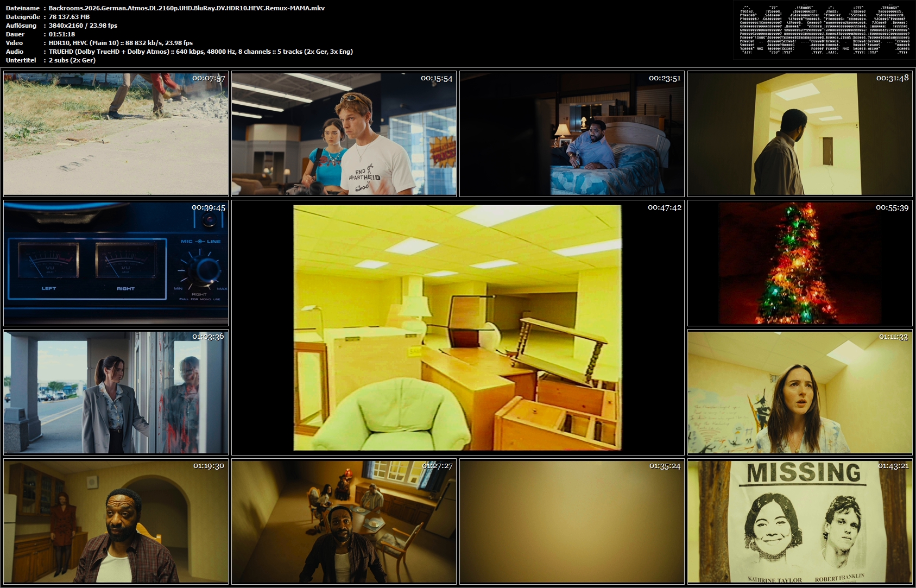Viewport: 916px width, 588px height.
Task: Select the MISSING poster frame at 01:43:21
Action: pyautogui.click(x=800, y=521)
